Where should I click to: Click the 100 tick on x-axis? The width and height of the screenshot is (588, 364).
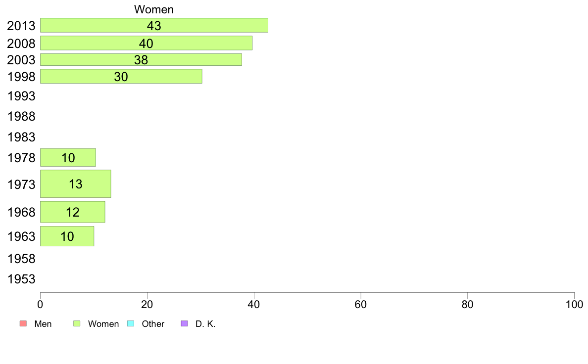coord(574,304)
